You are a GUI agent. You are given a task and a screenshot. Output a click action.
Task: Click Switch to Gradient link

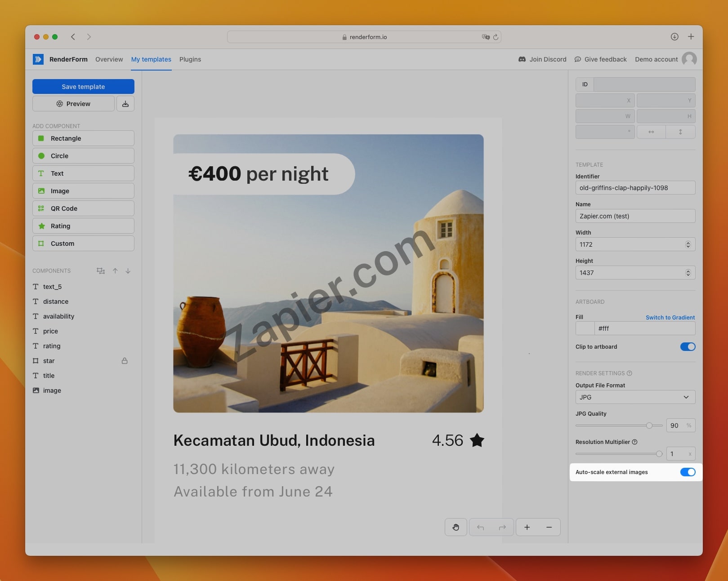tap(670, 317)
